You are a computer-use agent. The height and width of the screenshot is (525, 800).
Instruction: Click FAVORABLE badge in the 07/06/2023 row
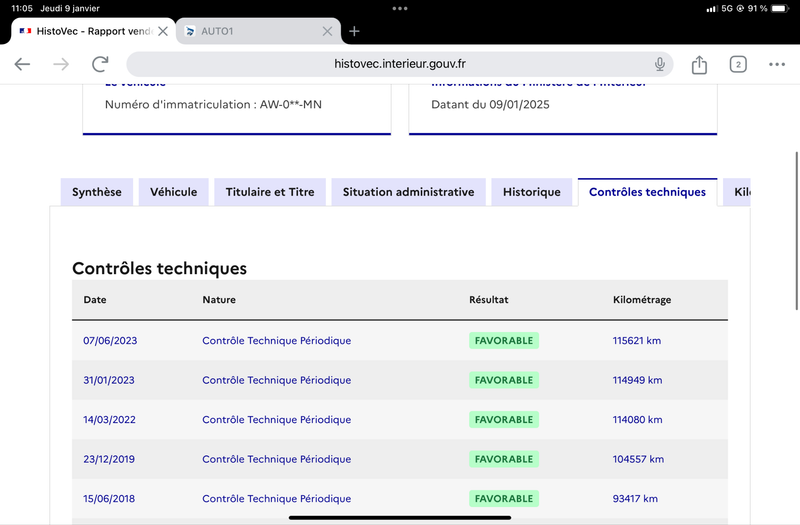[504, 340]
